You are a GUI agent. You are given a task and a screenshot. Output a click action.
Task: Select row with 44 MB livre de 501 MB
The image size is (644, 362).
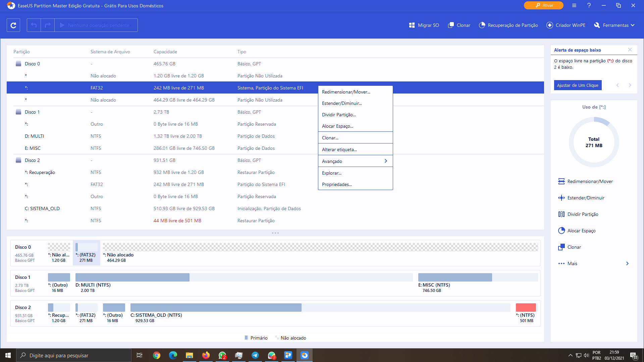pos(275,221)
